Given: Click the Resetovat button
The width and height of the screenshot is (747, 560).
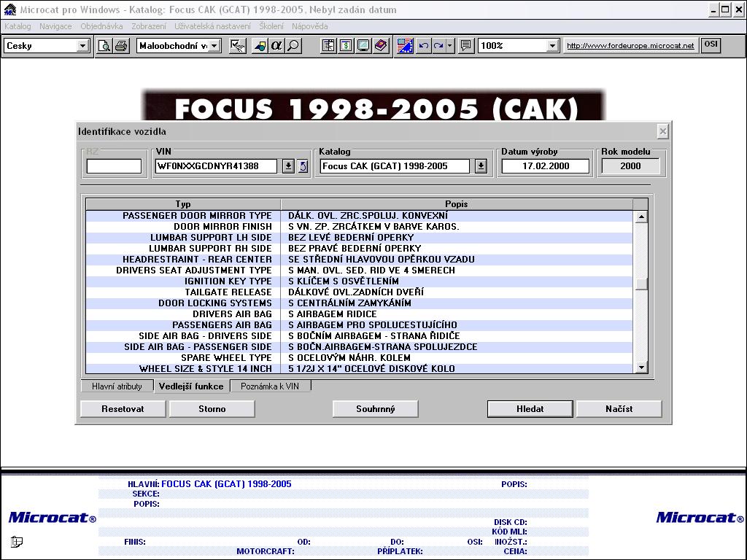Looking at the screenshot, I should pos(123,409).
